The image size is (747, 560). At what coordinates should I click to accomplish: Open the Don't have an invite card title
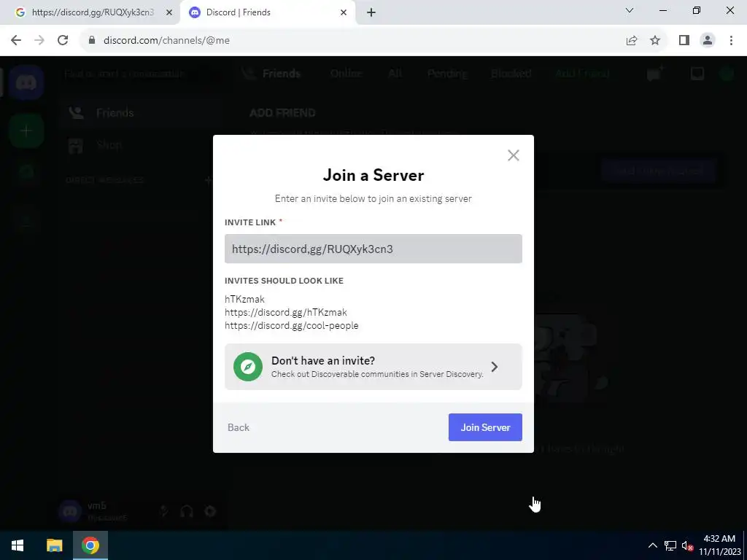323,360
